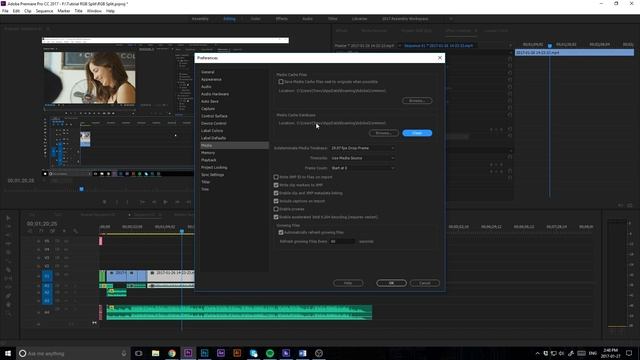Confirm Preferences with OK
640x360 pixels.
tap(391, 283)
